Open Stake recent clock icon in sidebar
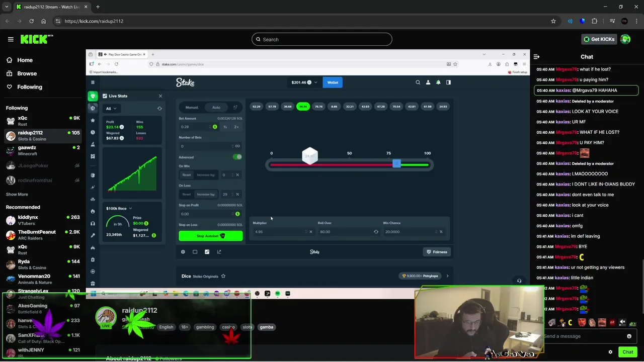The image size is (644, 362). (x=93, y=132)
